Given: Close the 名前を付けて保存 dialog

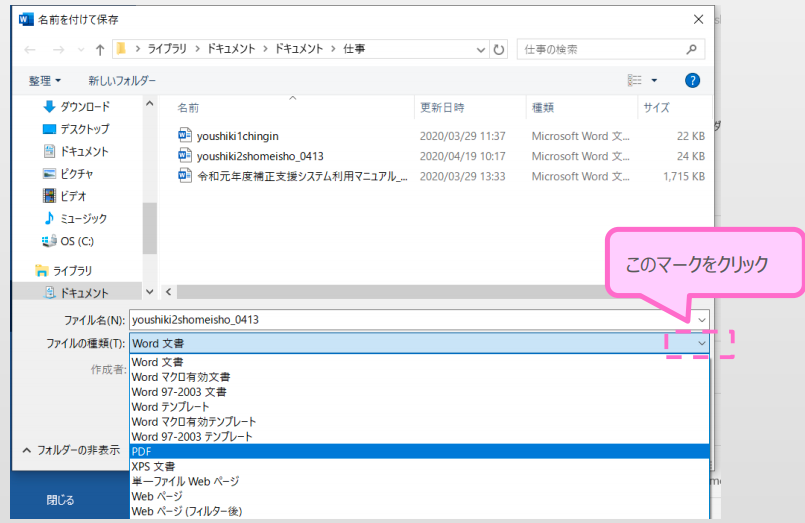Looking at the screenshot, I should [x=698, y=20].
